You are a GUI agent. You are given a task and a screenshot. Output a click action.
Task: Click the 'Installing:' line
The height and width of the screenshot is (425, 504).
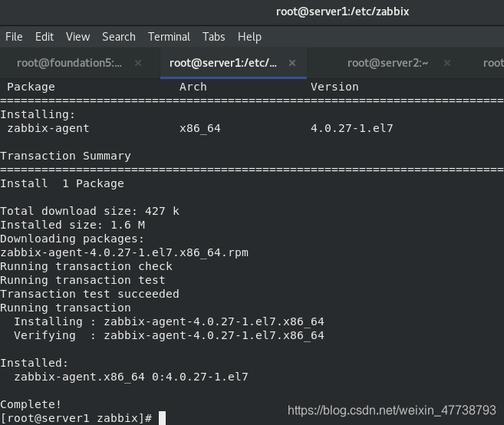[38, 114]
